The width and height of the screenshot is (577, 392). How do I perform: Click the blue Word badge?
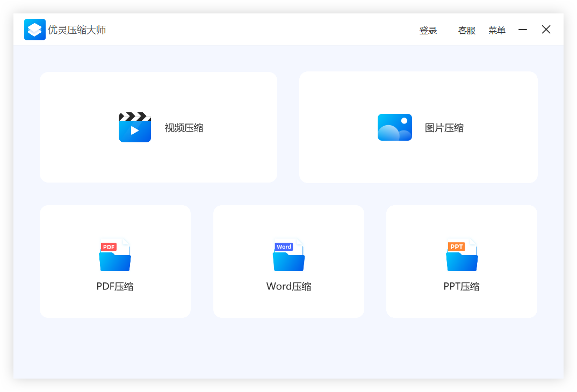284,247
